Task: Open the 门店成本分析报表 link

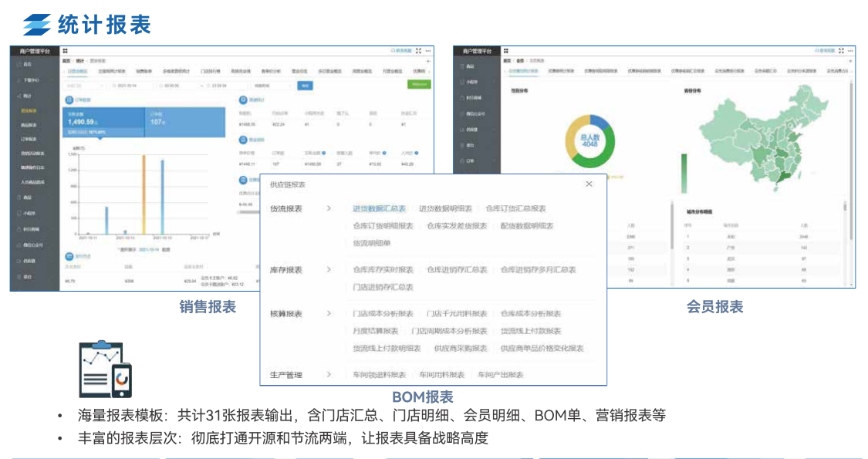Action: coord(383,314)
